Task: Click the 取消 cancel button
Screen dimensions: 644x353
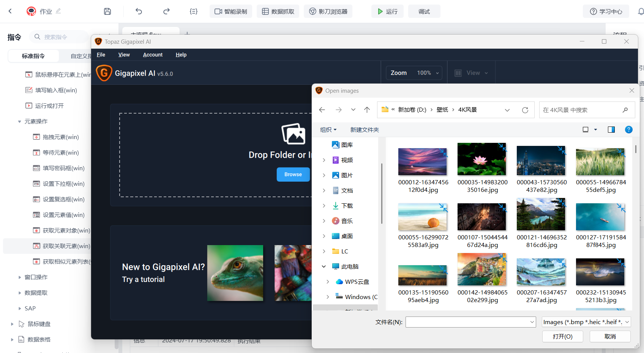Action: pyautogui.click(x=610, y=336)
